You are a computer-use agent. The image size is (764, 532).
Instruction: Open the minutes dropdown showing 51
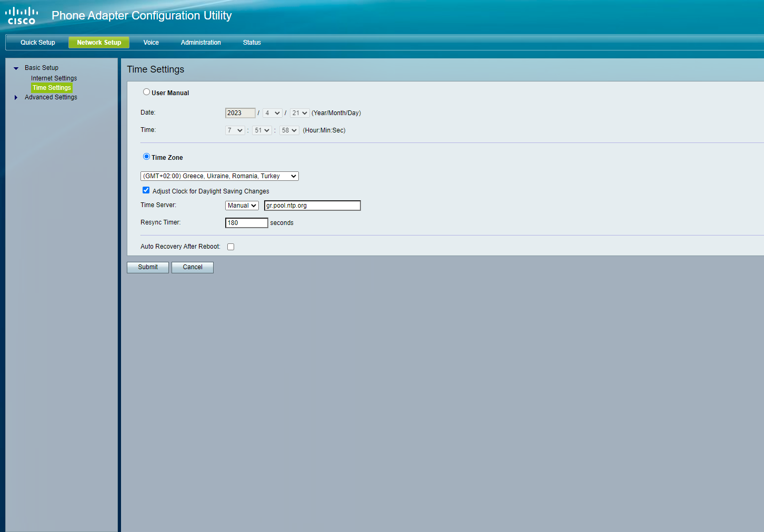click(262, 130)
